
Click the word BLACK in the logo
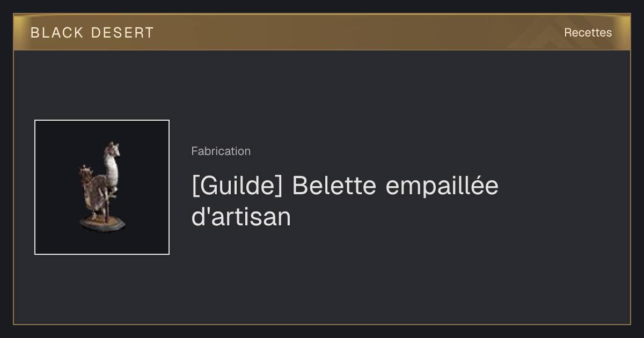point(57,33)
